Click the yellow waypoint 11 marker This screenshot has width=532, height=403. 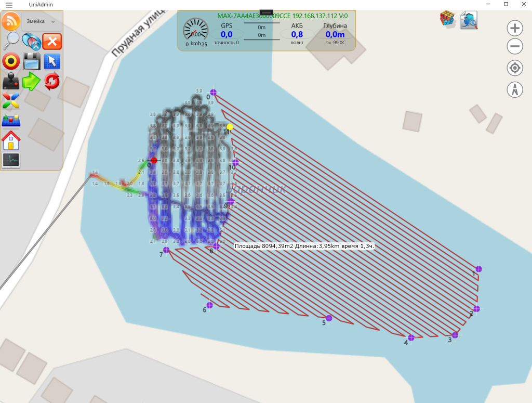pos(230,127)
